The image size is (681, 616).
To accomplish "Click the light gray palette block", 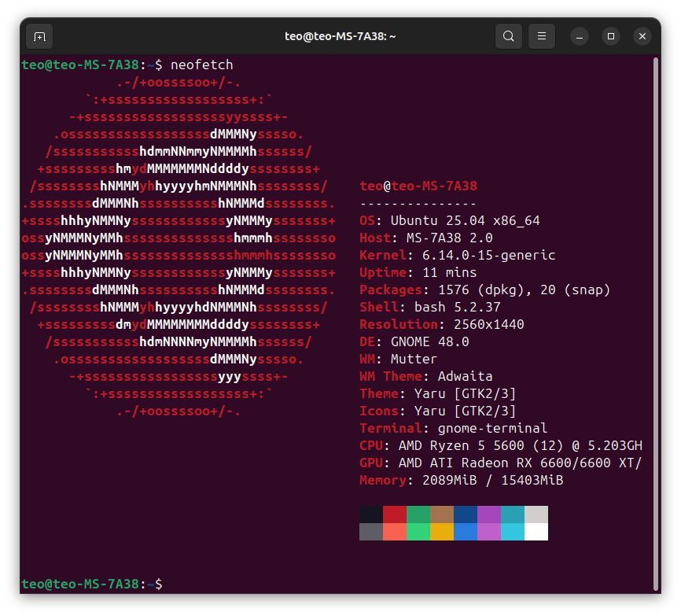I will coord(536,515).
